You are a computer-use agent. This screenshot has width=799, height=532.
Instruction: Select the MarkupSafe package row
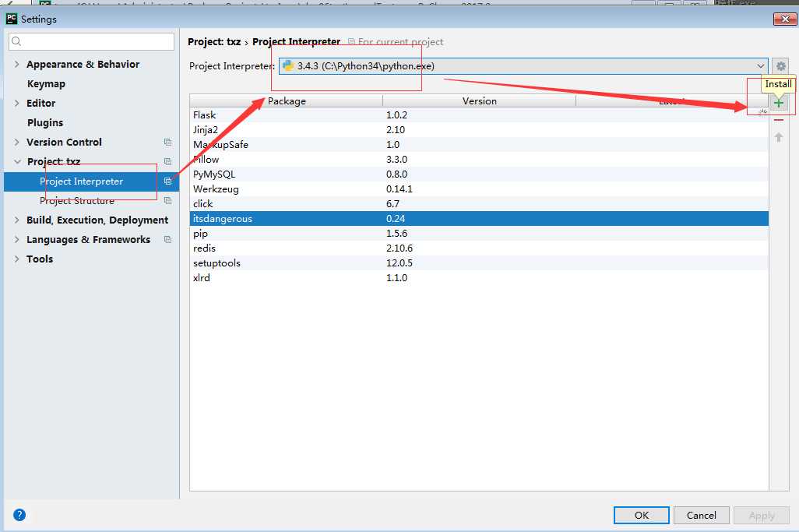pos(479,145)
